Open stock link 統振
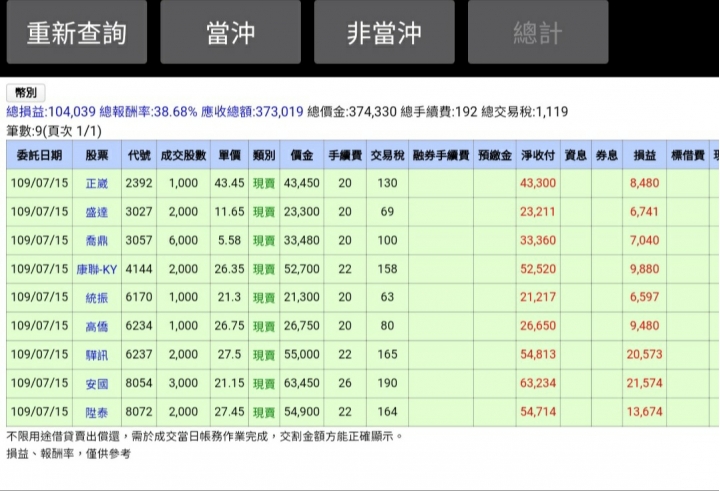This screenshot has width=720, height=491. (97, 298)
